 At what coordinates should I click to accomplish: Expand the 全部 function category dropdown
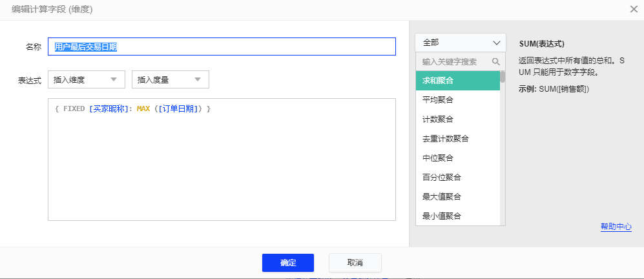[460, 43]
